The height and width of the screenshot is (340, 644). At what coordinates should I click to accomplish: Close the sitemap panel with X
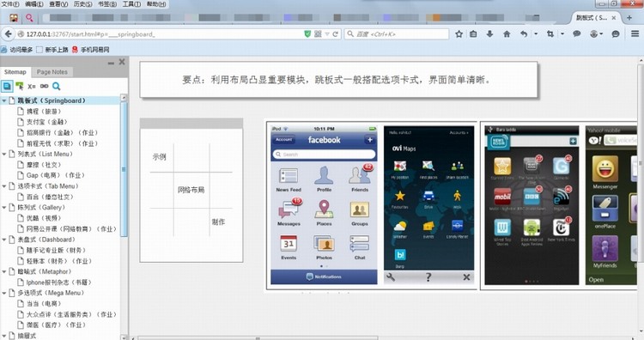(122, 62)
